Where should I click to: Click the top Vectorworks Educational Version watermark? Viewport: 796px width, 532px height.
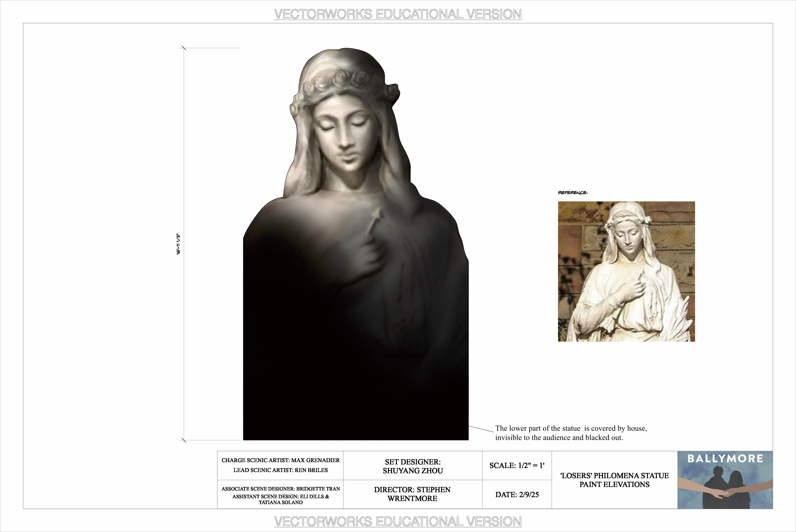(398, 14)
